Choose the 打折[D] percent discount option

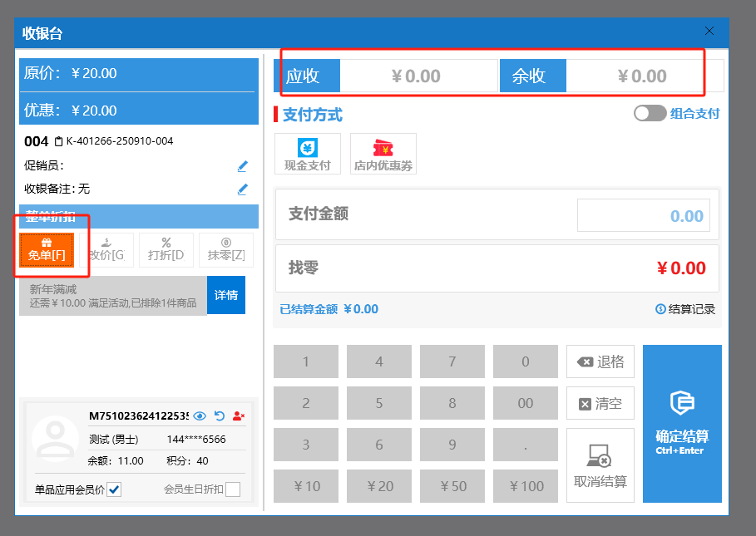pyautogui.click(x=166, y=250)
